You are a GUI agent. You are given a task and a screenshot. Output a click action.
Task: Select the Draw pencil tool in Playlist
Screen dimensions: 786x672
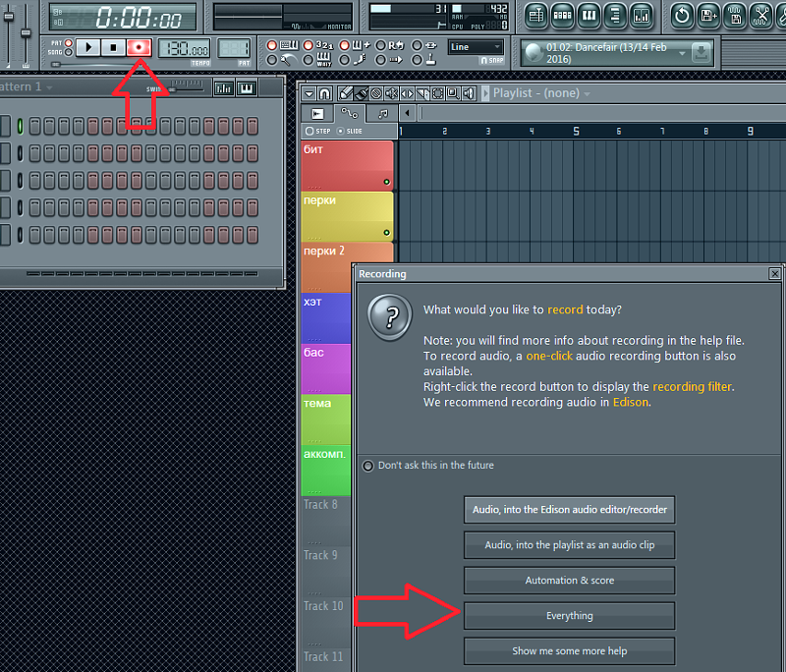click(346, 93)
